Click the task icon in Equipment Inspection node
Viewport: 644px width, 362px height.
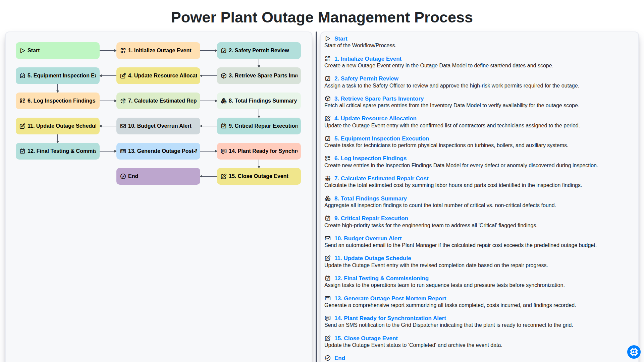pos(22,76)
